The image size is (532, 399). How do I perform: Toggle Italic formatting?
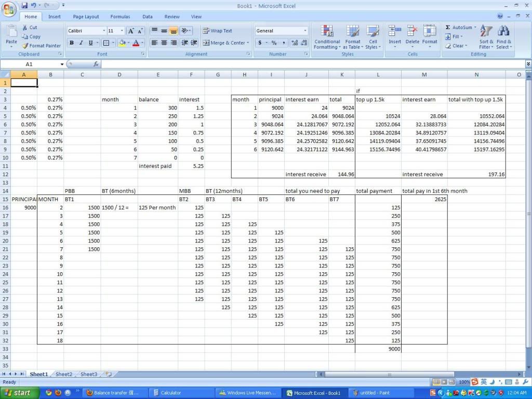81,43
